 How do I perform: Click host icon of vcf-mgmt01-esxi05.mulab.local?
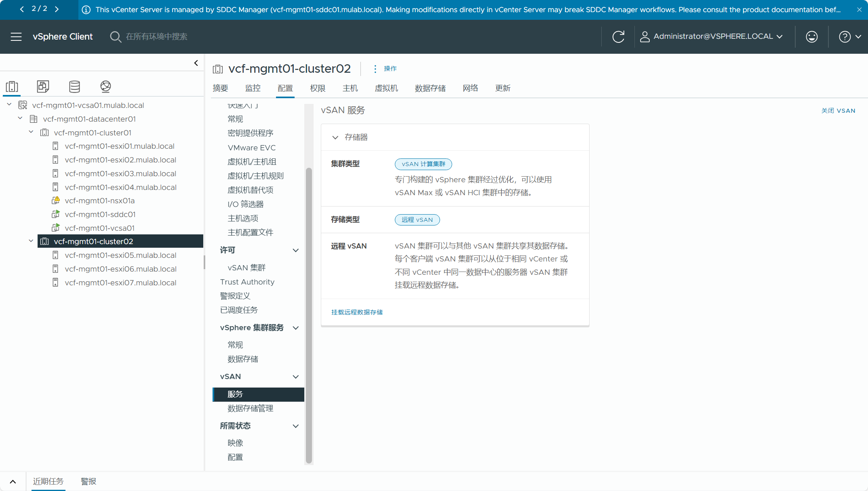(x=56, y=255)
